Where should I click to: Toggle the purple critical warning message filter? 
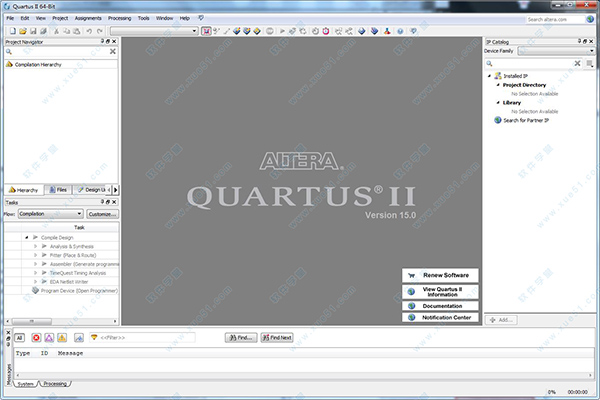[x=49, y=338]
